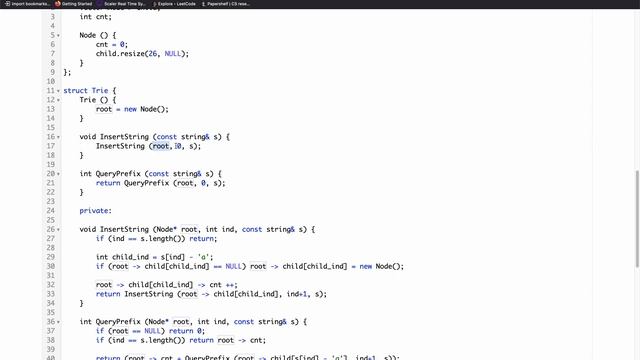Click line number 31 in the gutter

coord(51,276)
